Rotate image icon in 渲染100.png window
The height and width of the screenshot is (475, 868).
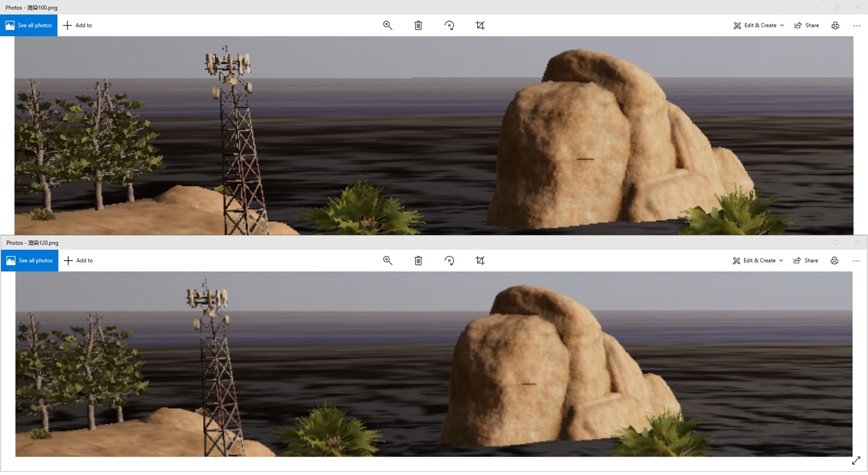(x=449, y=25)
